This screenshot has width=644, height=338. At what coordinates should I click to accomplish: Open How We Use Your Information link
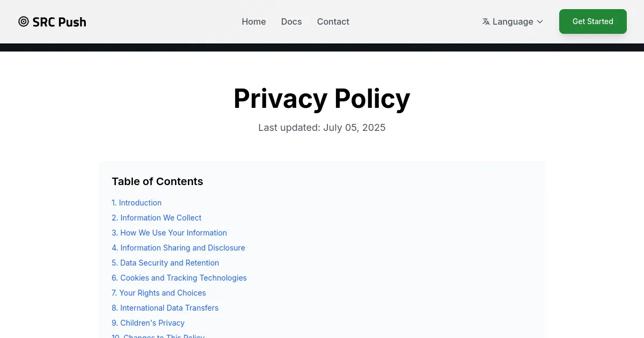[169, 233]
